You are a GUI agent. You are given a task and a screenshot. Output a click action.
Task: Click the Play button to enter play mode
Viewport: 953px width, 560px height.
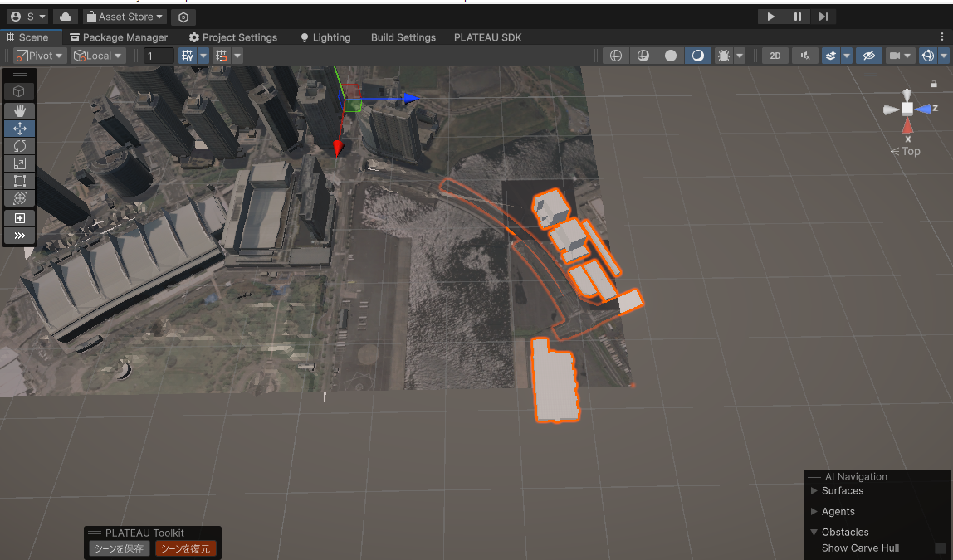click(770, 16)
